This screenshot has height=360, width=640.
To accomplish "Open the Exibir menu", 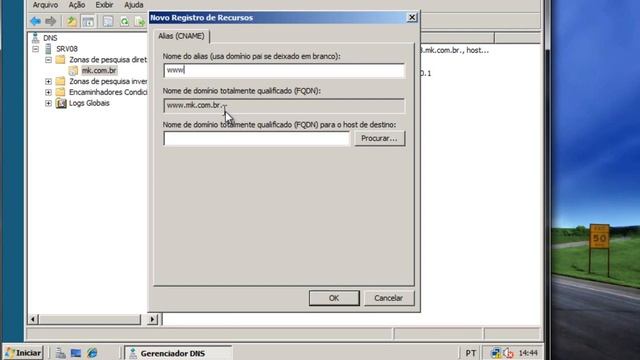I will pyautogui.click(x=104, y=5).
